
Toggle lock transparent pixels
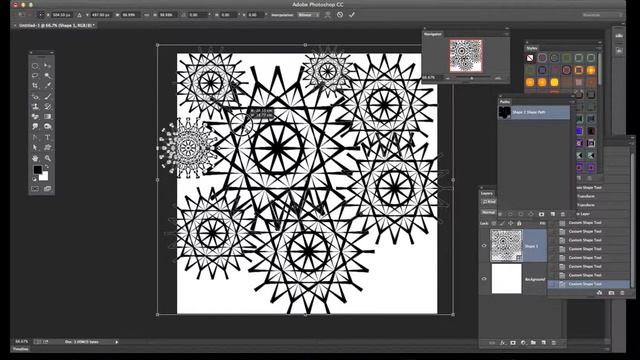494,223
